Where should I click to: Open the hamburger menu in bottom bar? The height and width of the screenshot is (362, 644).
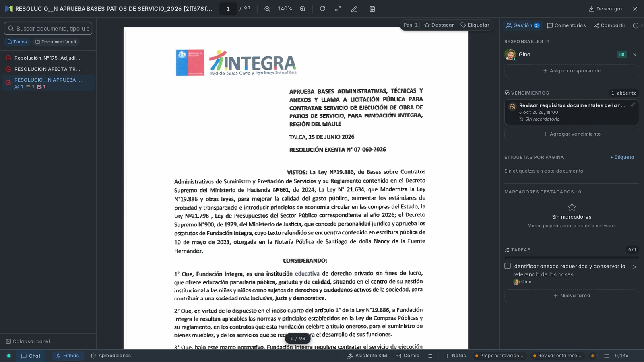click(430, 356)
